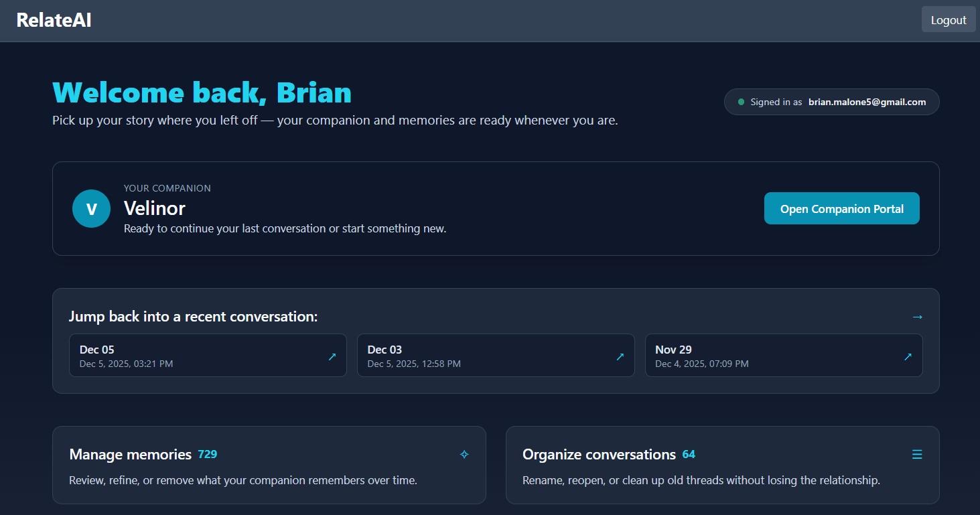Click the "YOUR COMPANION" label
Viewport: 980px width, 515px height.
pos(167,188)
